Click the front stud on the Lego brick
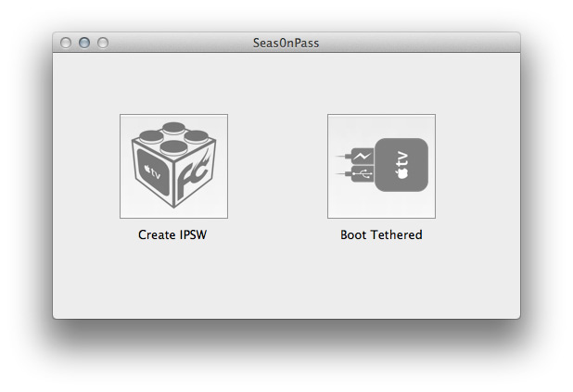 point(173,146)
